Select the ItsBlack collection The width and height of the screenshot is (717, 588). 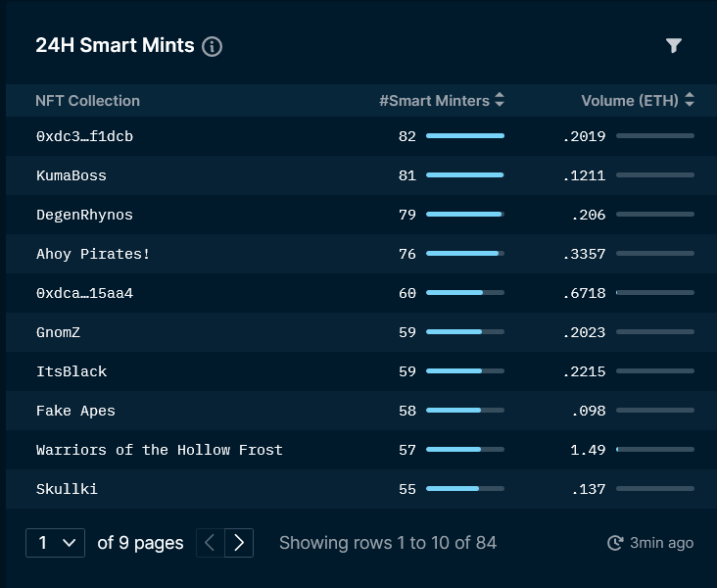tap(72, 371)
